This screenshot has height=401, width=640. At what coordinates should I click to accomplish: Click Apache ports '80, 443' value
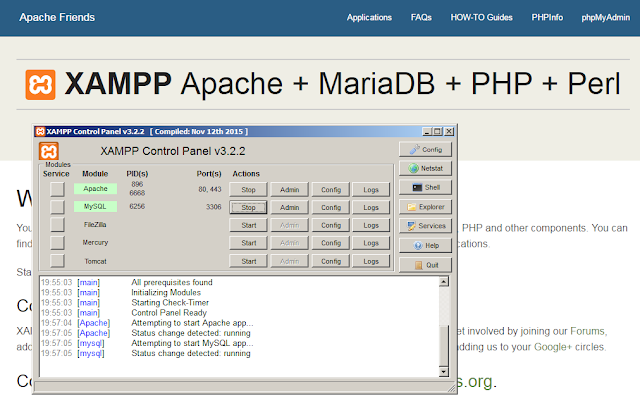pyautogui.click(x=210, y=189)
